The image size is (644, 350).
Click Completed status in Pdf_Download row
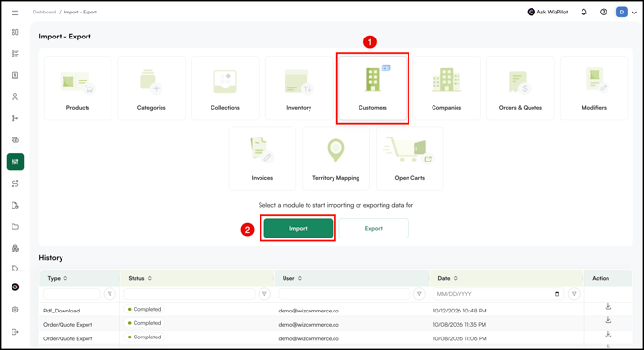144,309
